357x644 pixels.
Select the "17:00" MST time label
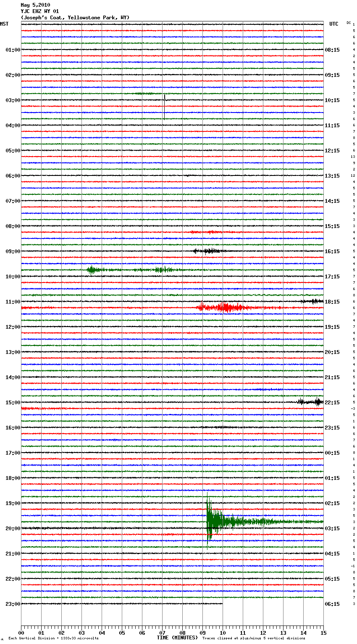[x=13, y=453]
